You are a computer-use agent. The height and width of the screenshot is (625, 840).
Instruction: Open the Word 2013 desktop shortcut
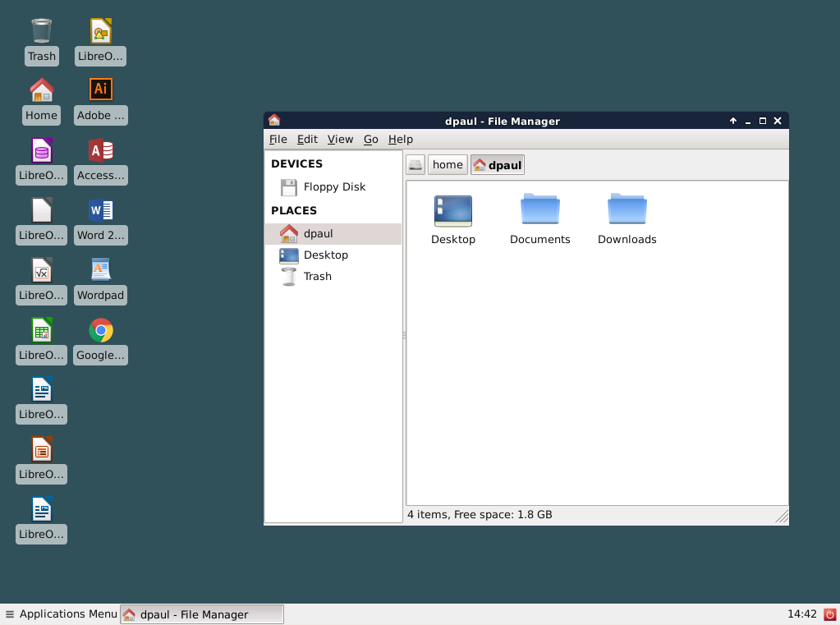[x=100, y=211]
